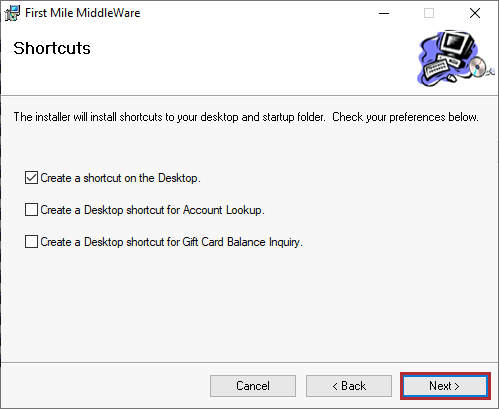Screen dimensions: 499x409
Task: Minimize the First Mile MiddleWare window
Action: tap(384, 13)
